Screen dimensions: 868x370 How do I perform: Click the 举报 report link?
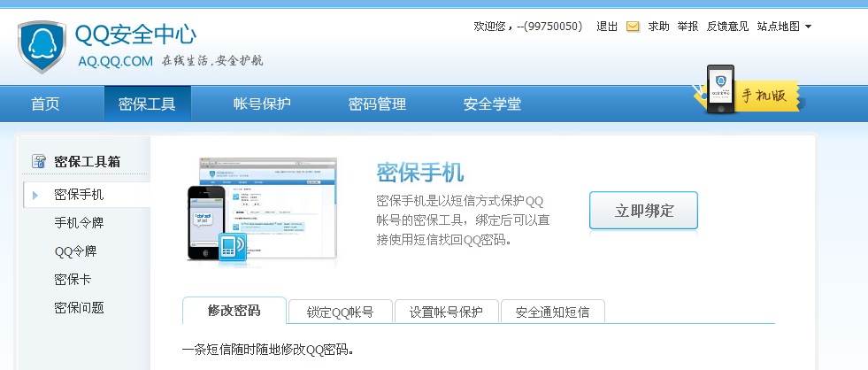[x=687, y=26]
